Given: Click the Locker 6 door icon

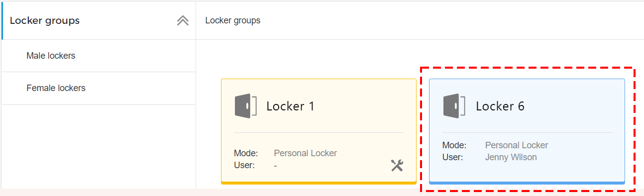Looking at the screenshot, I should 454,105.
